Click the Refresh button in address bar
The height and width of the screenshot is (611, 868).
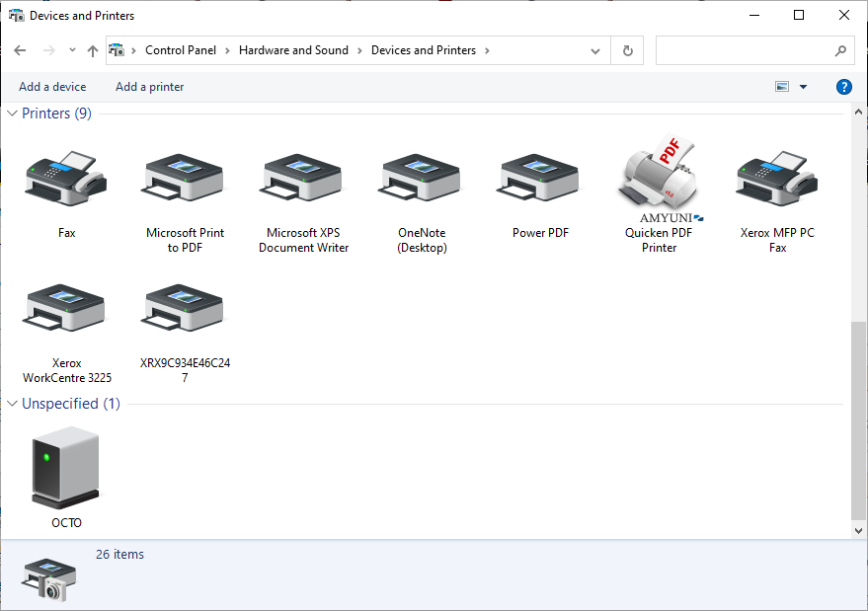point(627,51)
